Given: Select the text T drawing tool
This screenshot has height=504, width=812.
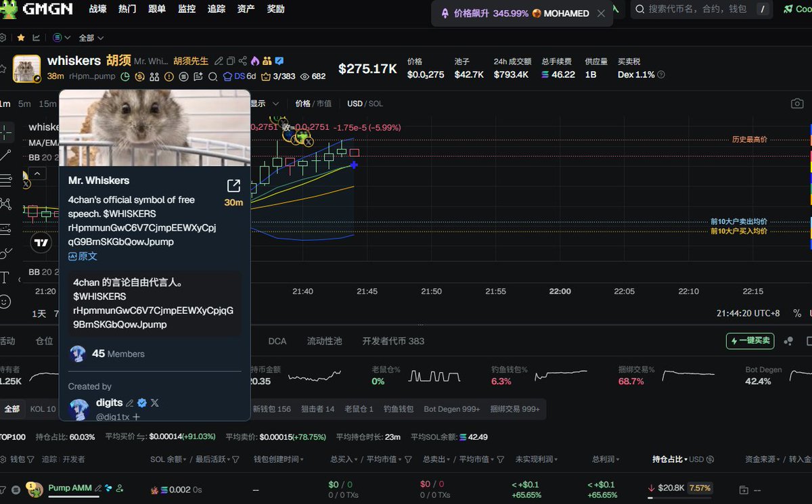Looking at the screenshot, I should 5,277.
